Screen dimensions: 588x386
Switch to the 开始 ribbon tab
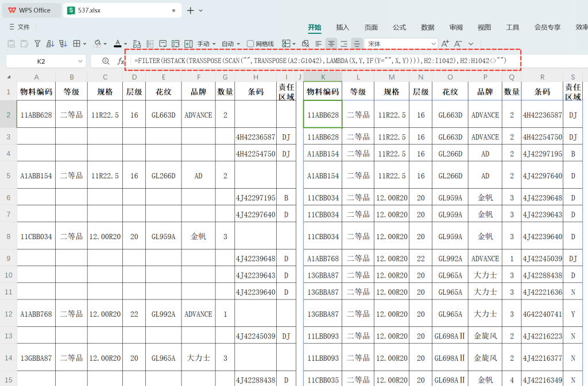pos(314,28)
